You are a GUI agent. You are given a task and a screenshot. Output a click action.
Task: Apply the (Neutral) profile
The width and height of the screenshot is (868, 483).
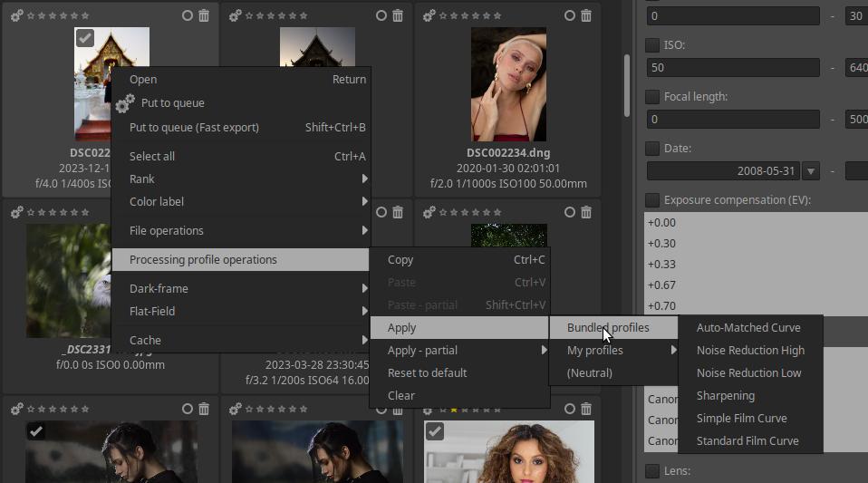click(590, 373)
